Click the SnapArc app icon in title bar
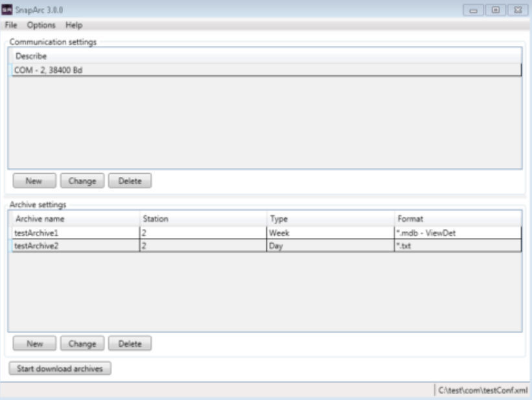 tap(8, 10)
